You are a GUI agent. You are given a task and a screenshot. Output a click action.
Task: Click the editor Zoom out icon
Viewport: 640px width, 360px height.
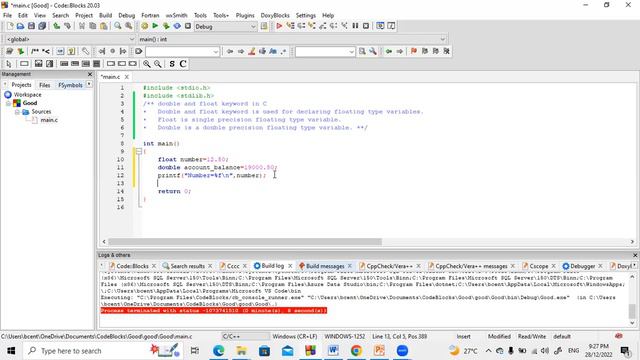[158, 64]
